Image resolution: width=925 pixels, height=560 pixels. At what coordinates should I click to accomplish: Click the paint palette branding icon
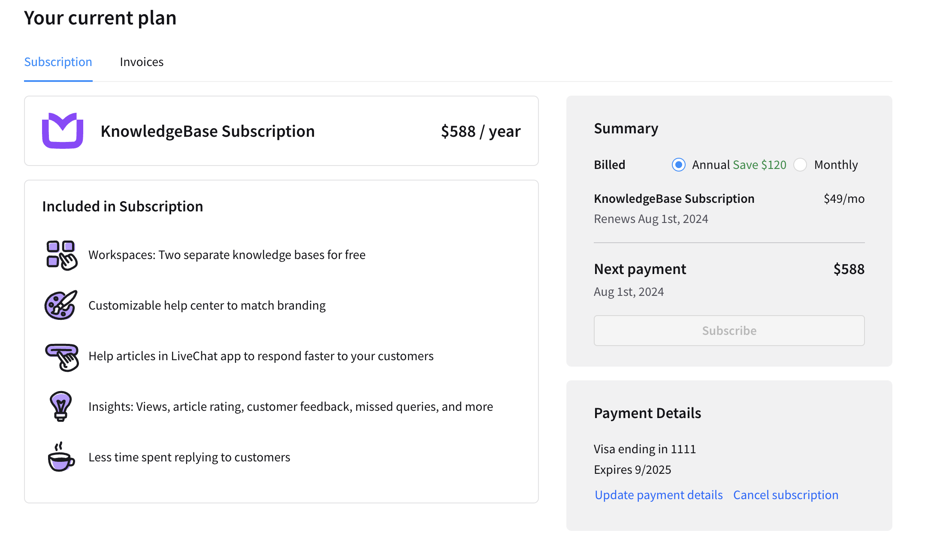[61, 305]
